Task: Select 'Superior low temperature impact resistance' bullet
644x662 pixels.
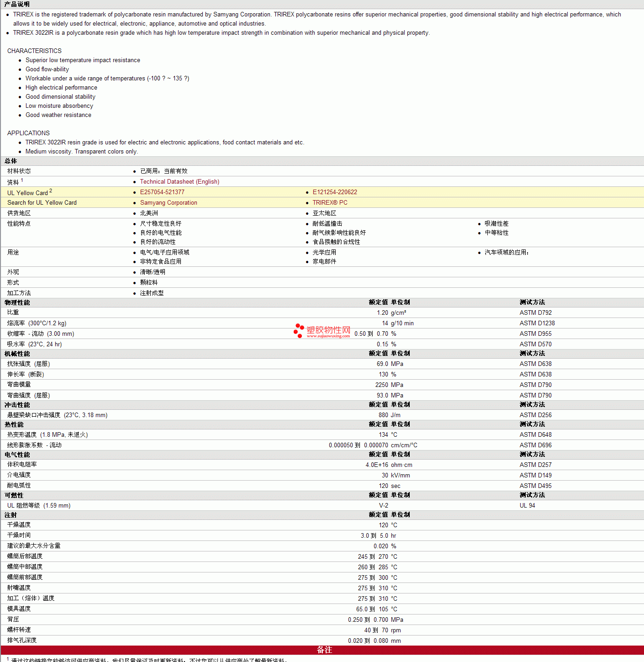Action: [x=83, y=60]
